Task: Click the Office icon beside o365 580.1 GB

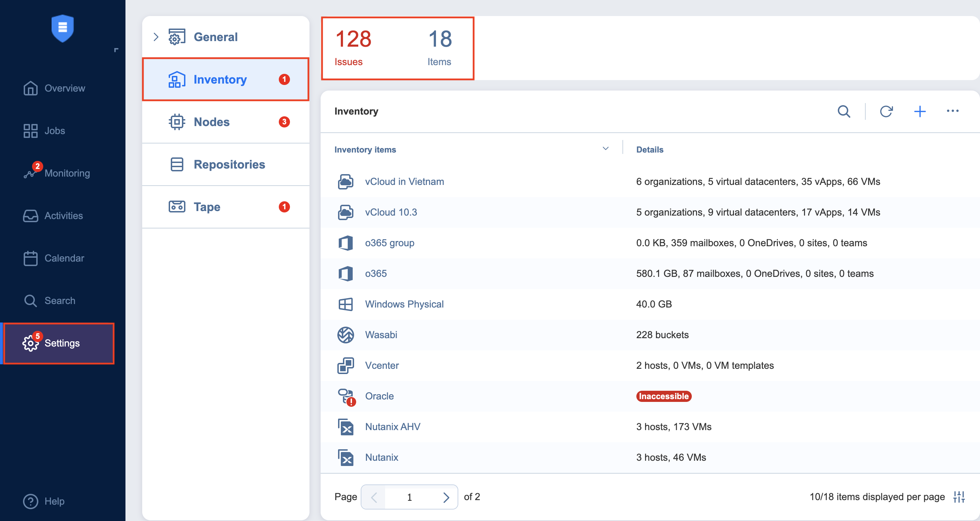Action: pos(345,273)
